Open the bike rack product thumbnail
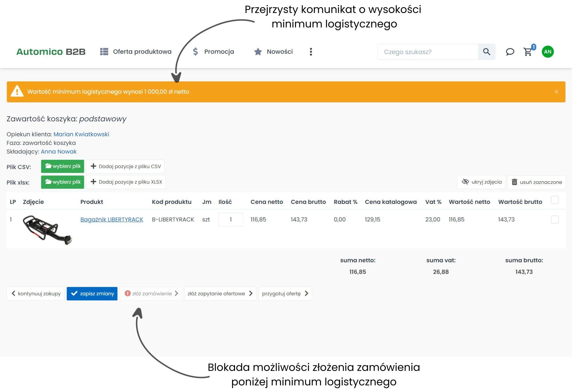Screen dimensions: 572x392 (47, 229)
